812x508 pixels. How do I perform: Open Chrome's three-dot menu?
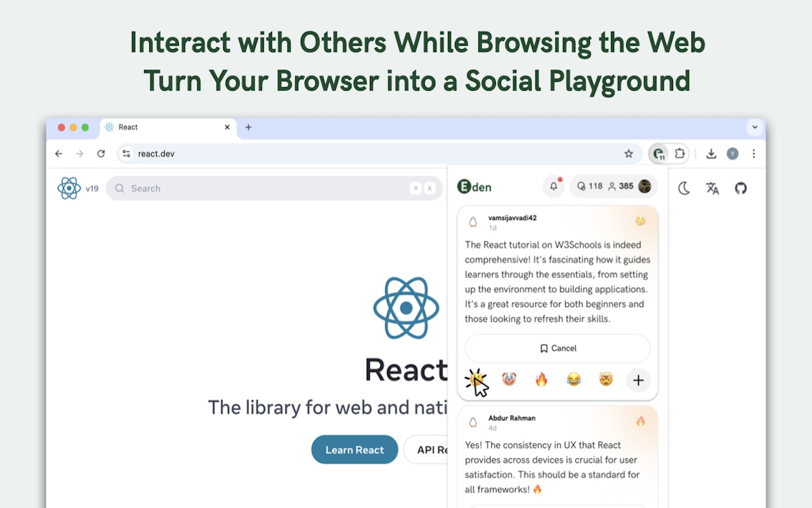click(754, 154)
